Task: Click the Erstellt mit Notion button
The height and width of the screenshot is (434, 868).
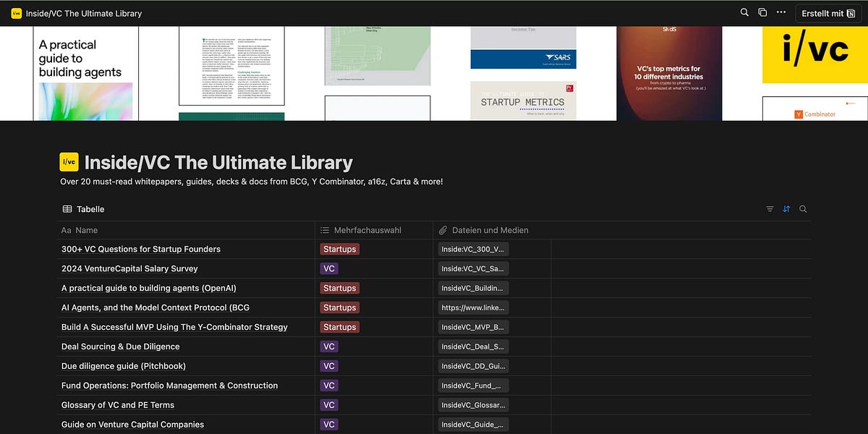Action: coord(829,13)
